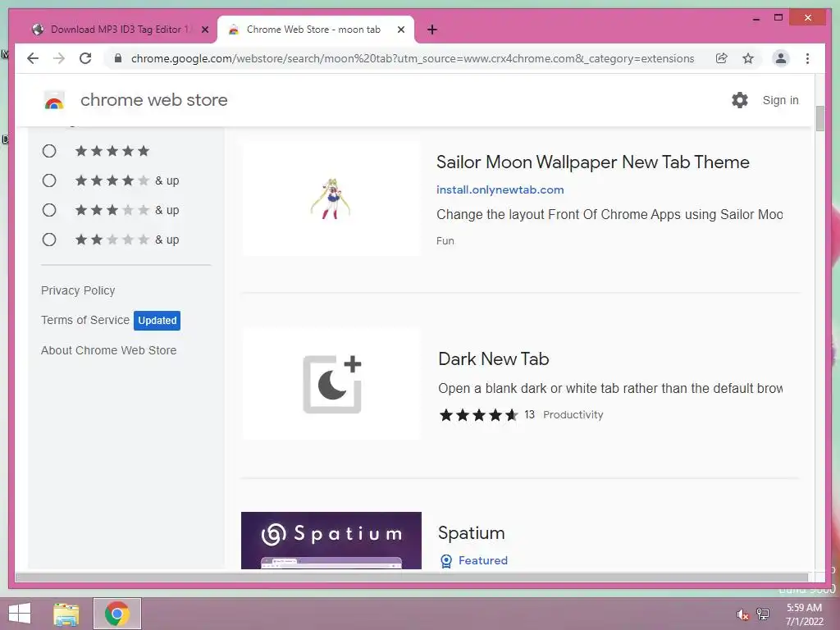Select the five-star rating filter

click(x=49, y=151)
